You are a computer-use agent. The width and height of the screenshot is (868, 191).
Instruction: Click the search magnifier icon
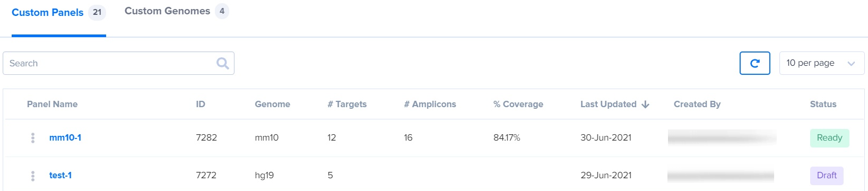(223, 63)
